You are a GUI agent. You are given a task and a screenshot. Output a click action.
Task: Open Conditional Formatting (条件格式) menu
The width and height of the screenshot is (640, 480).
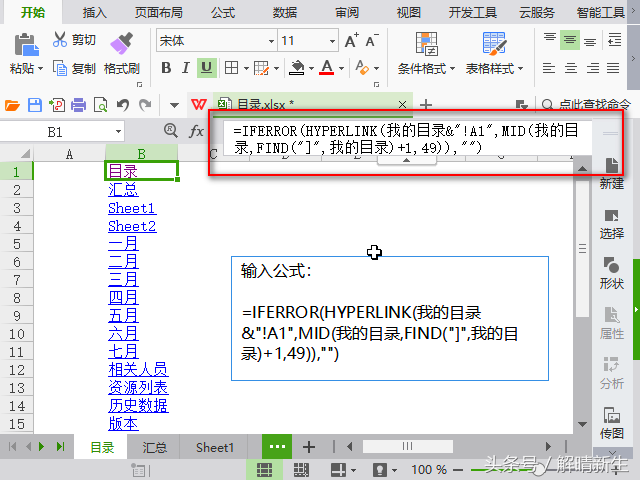426,53
